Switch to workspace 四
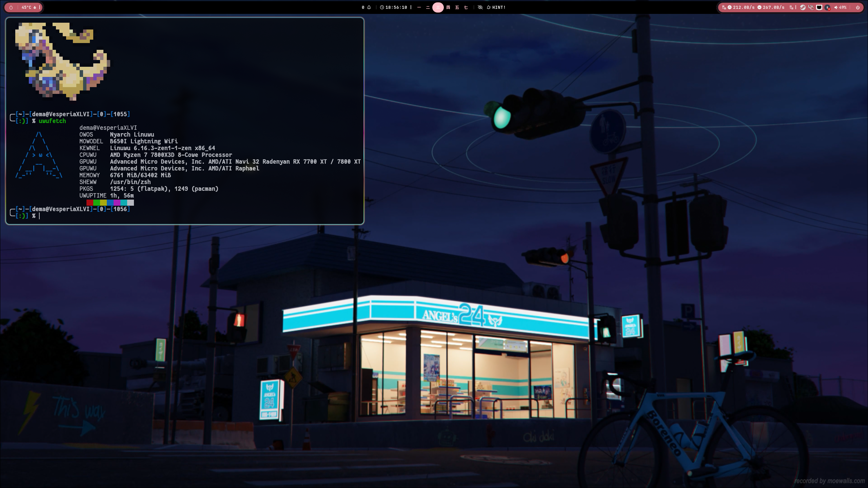This screenshot has height=488, width=868. (448, 7)
